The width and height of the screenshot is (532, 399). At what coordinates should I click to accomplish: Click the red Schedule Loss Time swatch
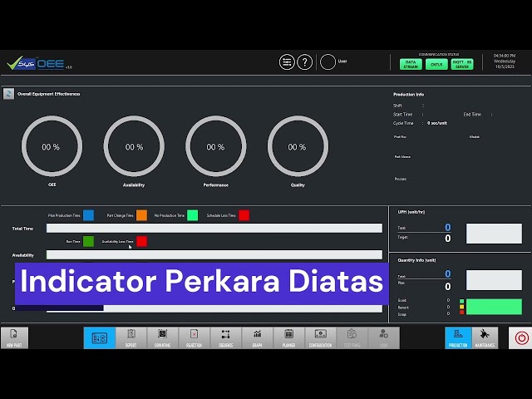pyautogui.click(x=244, y=215)
